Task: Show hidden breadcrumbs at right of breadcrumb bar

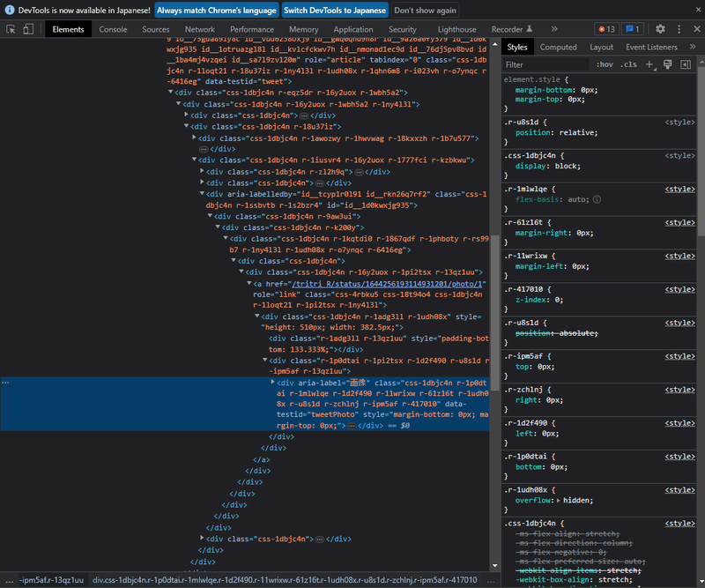Action: click(x=491, y=580)
